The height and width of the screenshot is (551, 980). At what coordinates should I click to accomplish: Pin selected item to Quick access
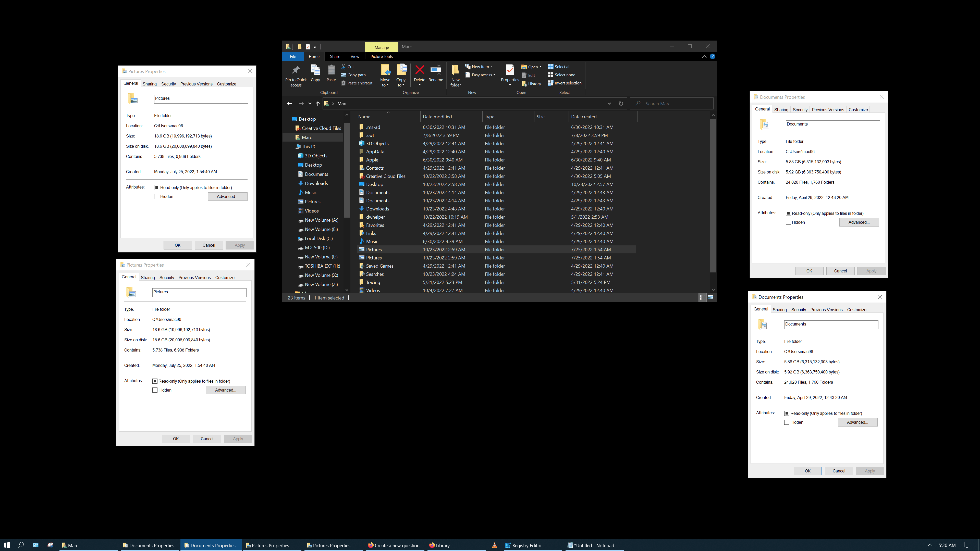(296, 75)
